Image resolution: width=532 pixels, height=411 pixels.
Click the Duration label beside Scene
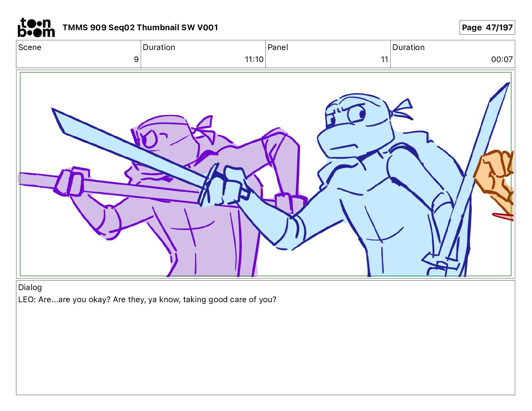[x=159, y=47]
